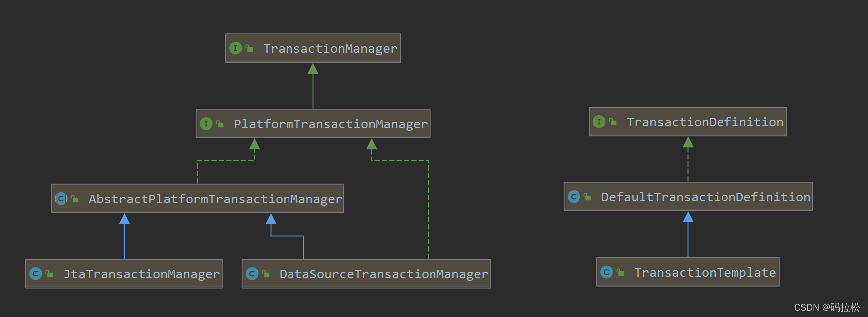The height and width of the screenshot is (317, 868).
Task: Click the class icon on DataSourceTransactionManager node
Action: [x=252, y=274]
